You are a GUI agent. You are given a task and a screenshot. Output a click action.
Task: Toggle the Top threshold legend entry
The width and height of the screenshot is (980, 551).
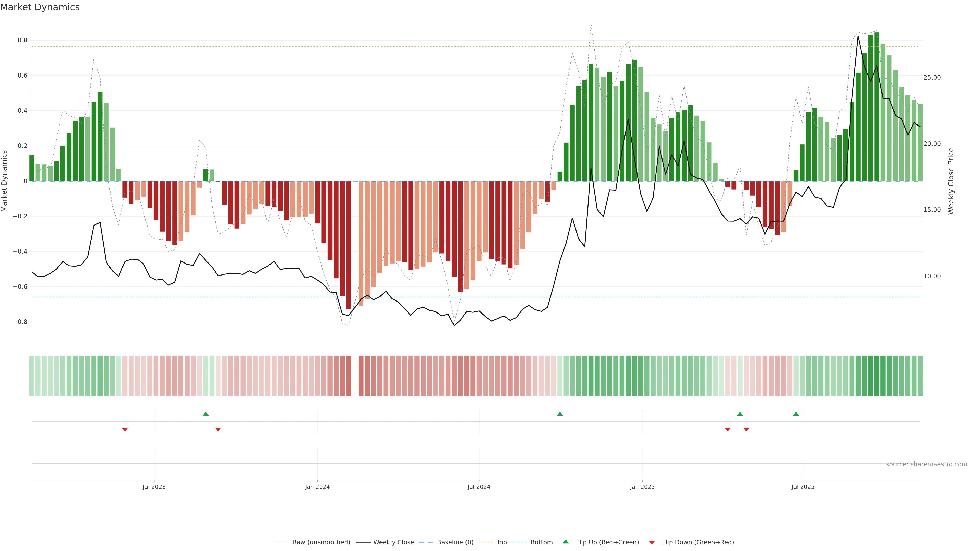click(501, 542)
